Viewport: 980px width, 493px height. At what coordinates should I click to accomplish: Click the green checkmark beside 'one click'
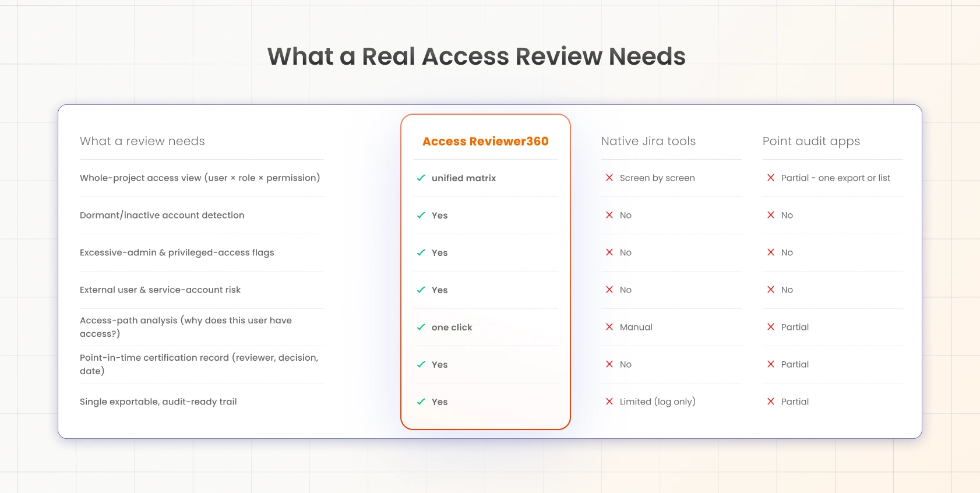point(421,327)
